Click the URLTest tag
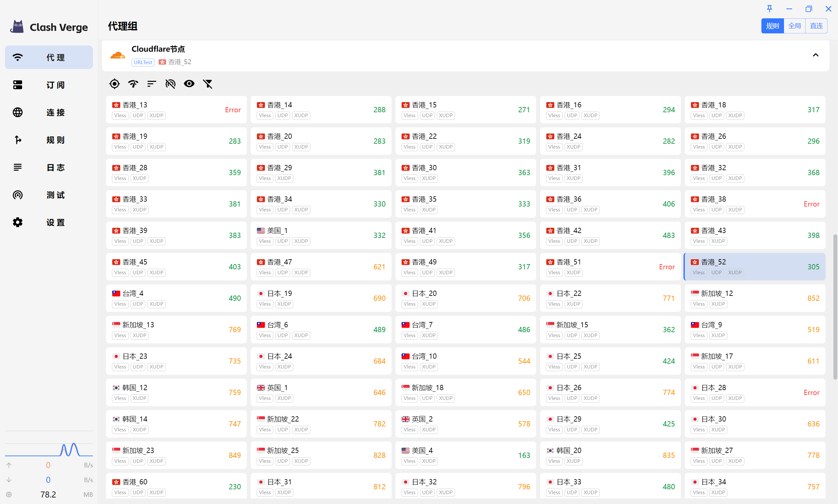838x504 pixels. click(143, 62)
